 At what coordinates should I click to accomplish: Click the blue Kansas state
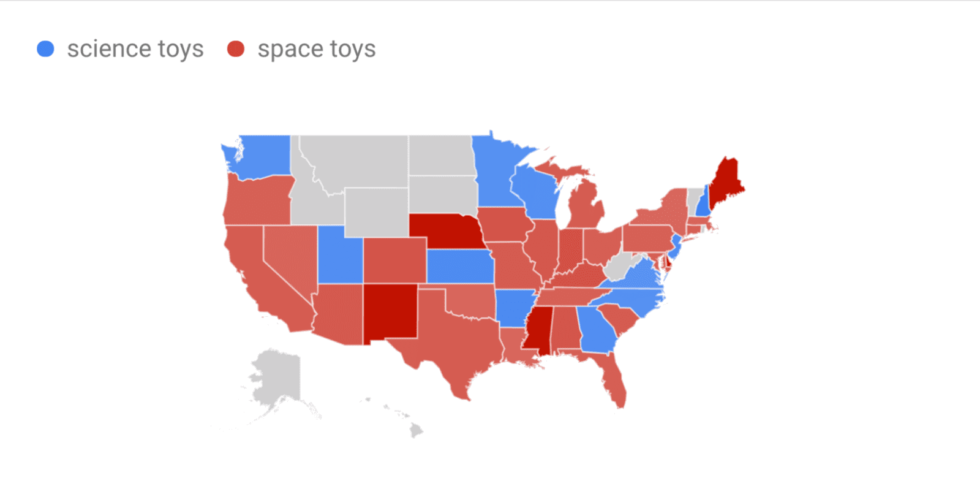point(459,266)
